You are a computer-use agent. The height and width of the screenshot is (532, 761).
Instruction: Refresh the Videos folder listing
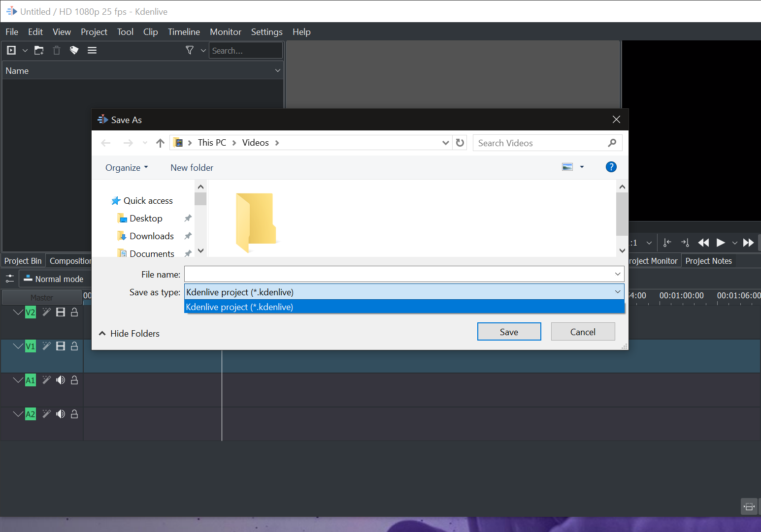coord(460,143)
